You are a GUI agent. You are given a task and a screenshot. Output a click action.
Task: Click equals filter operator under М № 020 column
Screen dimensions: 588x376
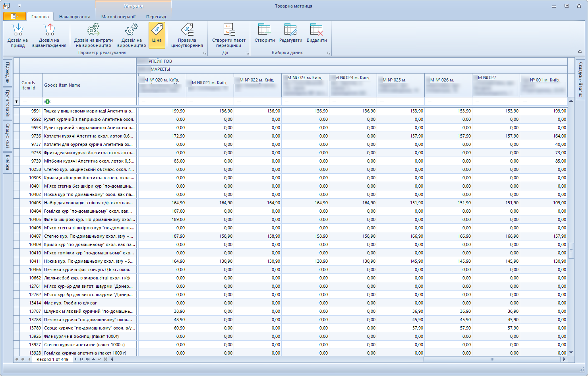(x=144, y=102)
